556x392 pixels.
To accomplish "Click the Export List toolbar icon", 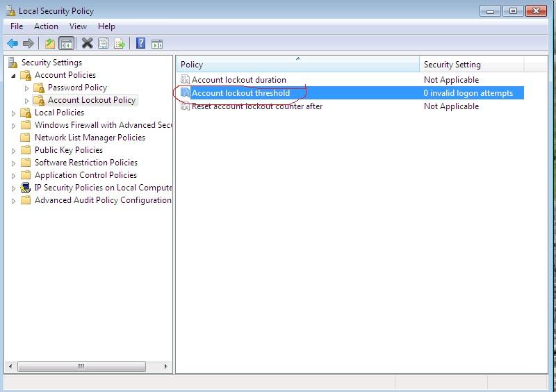I will (120, 44).
